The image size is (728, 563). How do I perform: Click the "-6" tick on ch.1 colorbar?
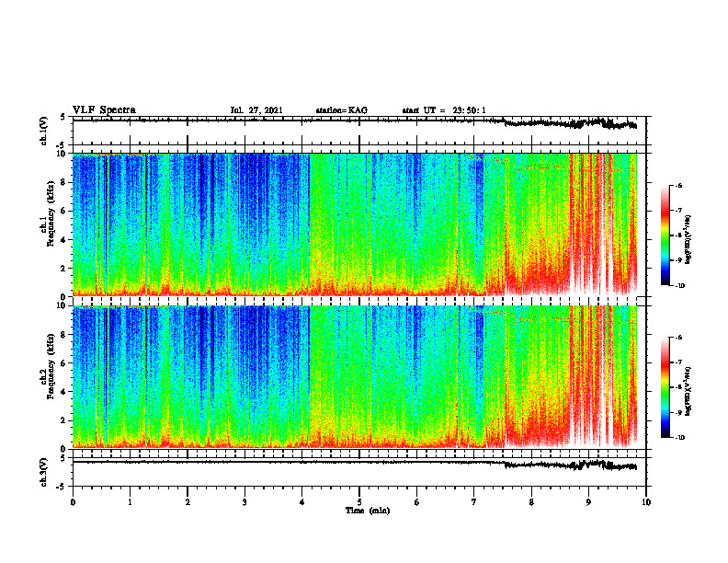(678, 185)
